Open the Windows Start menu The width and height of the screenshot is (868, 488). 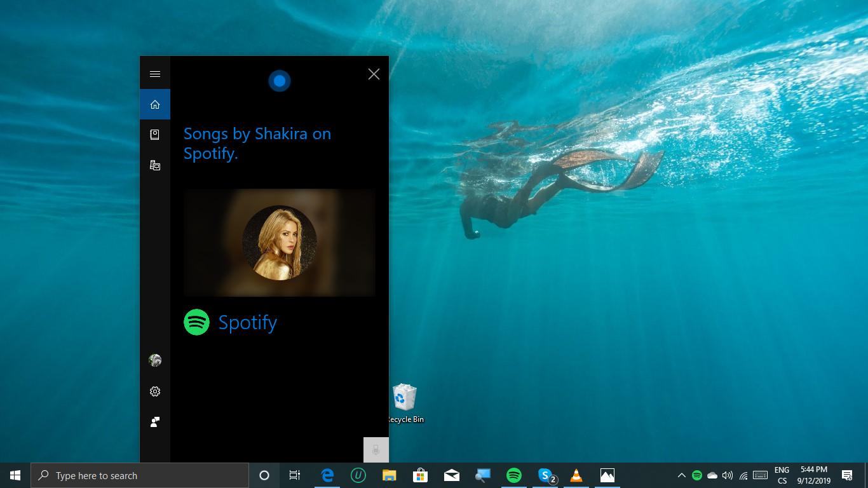[15, 475]
